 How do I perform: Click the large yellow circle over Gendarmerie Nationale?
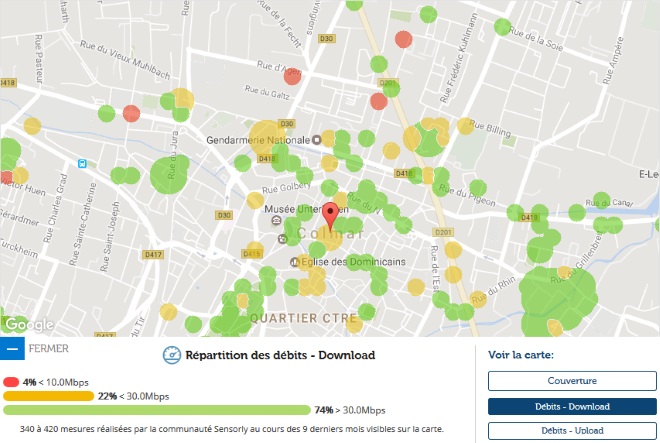point(266,137)
